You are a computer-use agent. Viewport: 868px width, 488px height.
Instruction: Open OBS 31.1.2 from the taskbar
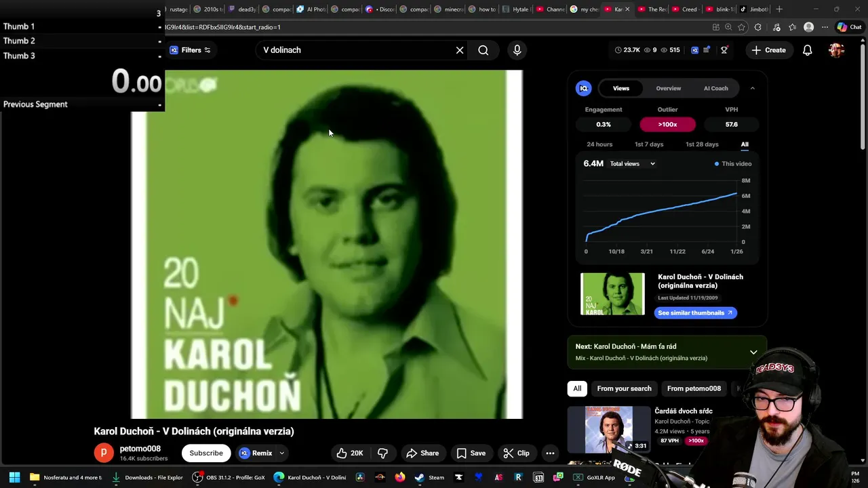(229, 477)
